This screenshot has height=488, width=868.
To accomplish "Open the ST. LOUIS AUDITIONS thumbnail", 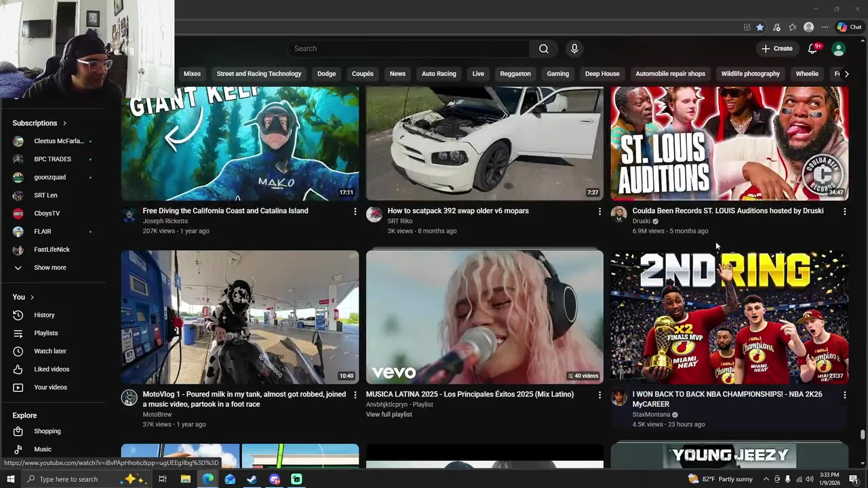I will click(729, 144).
